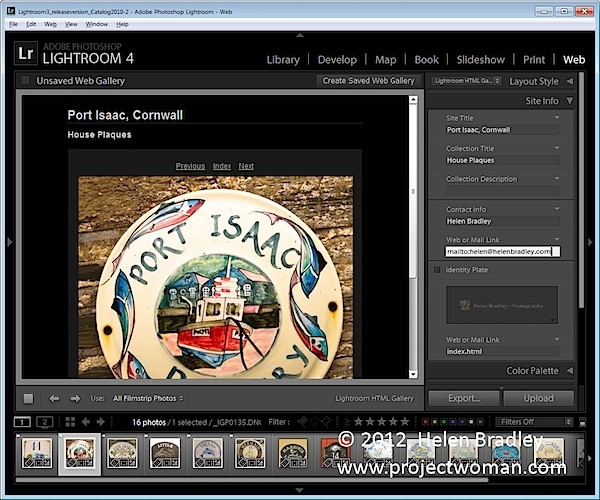The height and width of the screenshot is (500, 600).
Task: Select second monitor display button 2
Action: click(44, 422)
